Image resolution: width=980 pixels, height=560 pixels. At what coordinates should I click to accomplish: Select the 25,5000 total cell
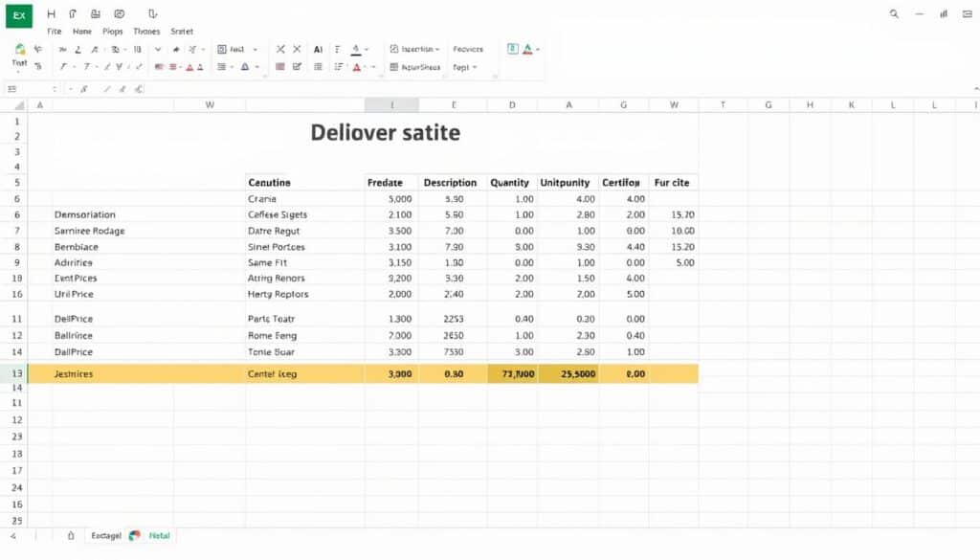pos(568,373)
